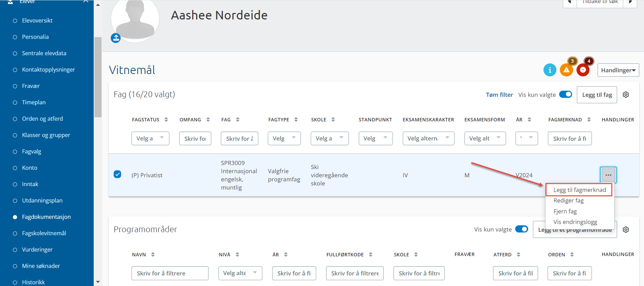The image size is (644, 286).
Task: Choose Fjern fag from menu
Action: [x=565, y=211]
